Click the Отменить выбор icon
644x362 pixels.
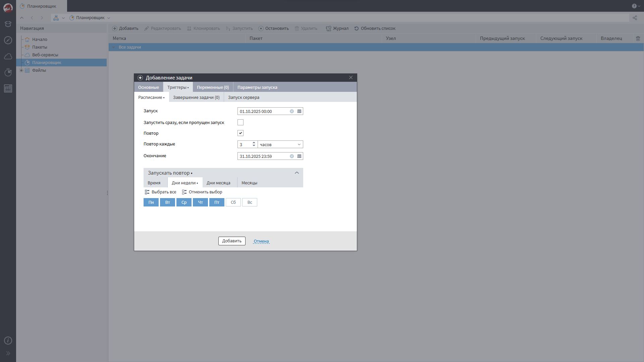(184, 192)
